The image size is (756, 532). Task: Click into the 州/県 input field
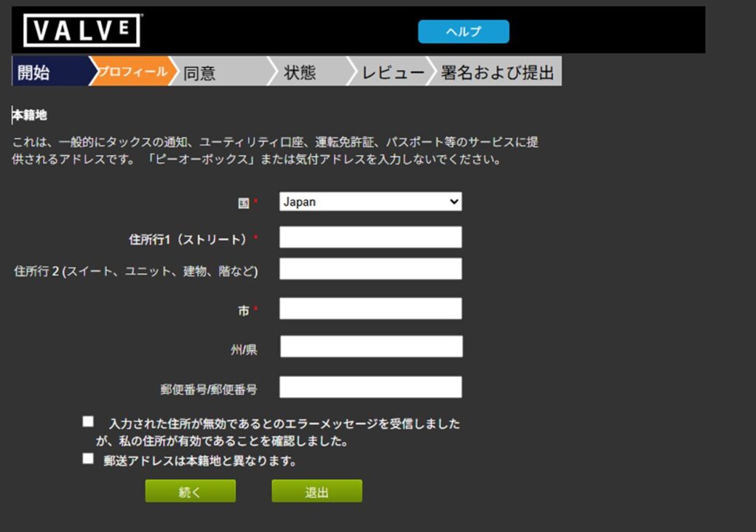(x=371, y=347)
